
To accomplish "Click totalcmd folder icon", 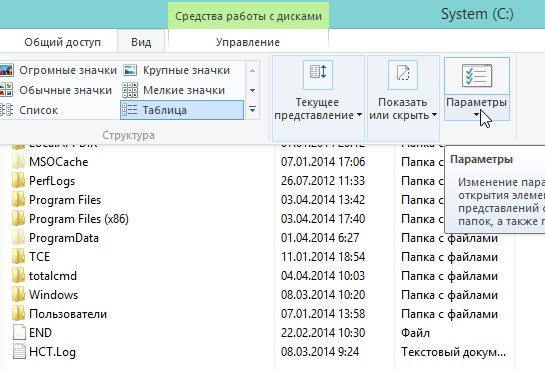I will click(18, 276).
